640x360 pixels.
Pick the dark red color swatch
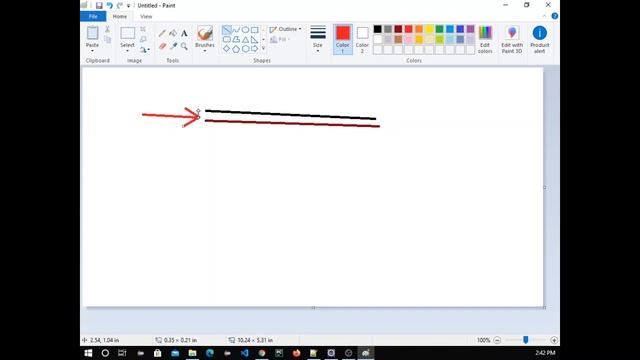(x=398, y=29)
